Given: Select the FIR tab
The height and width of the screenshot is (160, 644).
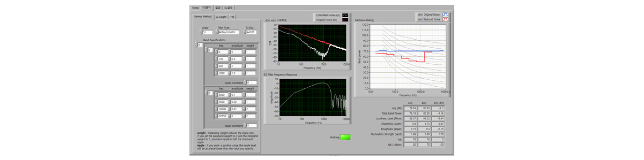Looking at the screenshot, I should [x=232, y=17].
